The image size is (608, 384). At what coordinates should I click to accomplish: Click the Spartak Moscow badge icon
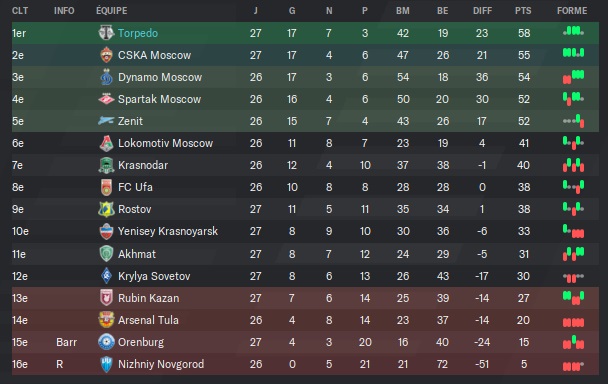click(x=106, y=99)
